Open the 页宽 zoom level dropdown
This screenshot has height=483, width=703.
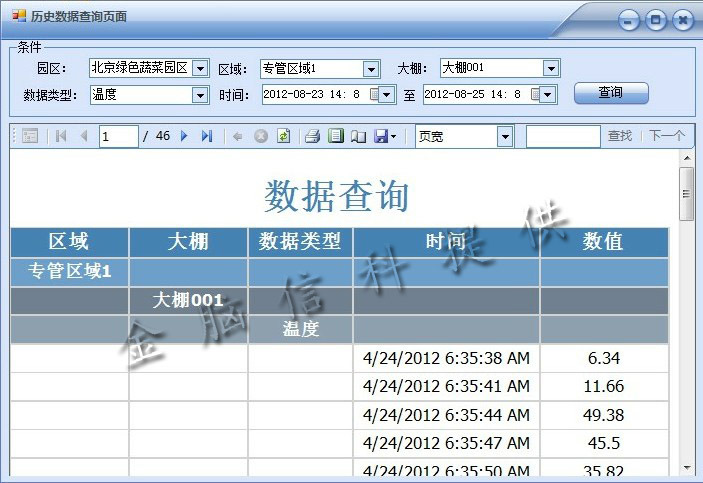coord(504,136)
